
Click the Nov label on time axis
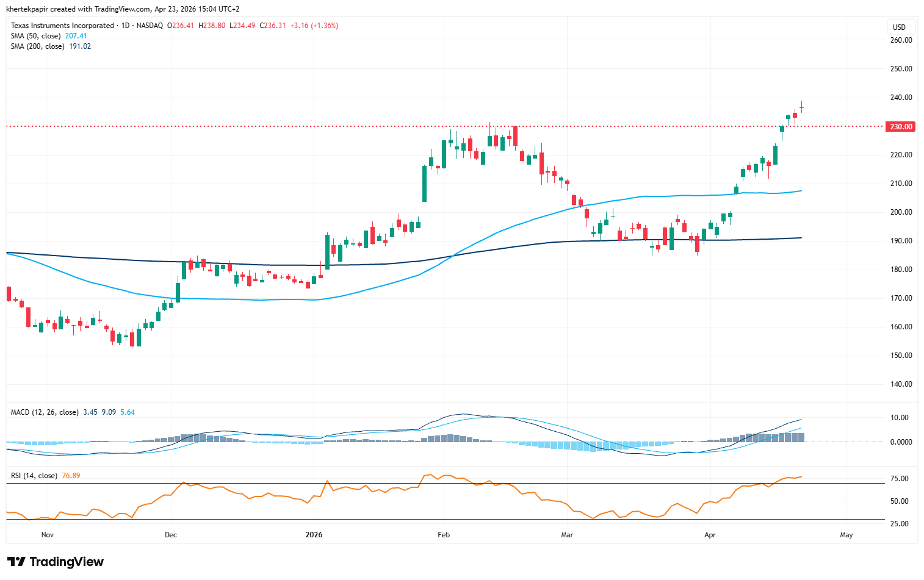pyautogui.click(x=48, y=535)
